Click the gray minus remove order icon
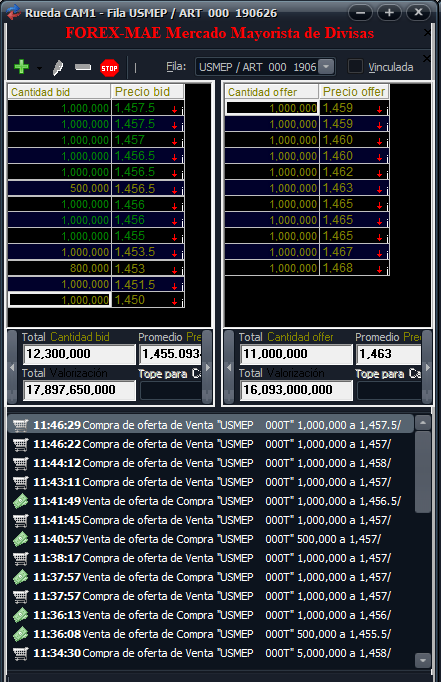 click(83, 67)
